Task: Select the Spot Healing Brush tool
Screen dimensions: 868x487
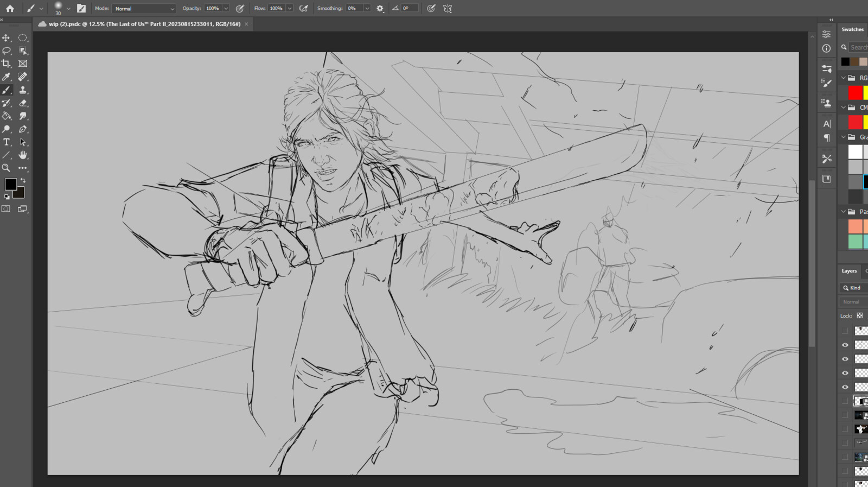Action: click(23, 77)
